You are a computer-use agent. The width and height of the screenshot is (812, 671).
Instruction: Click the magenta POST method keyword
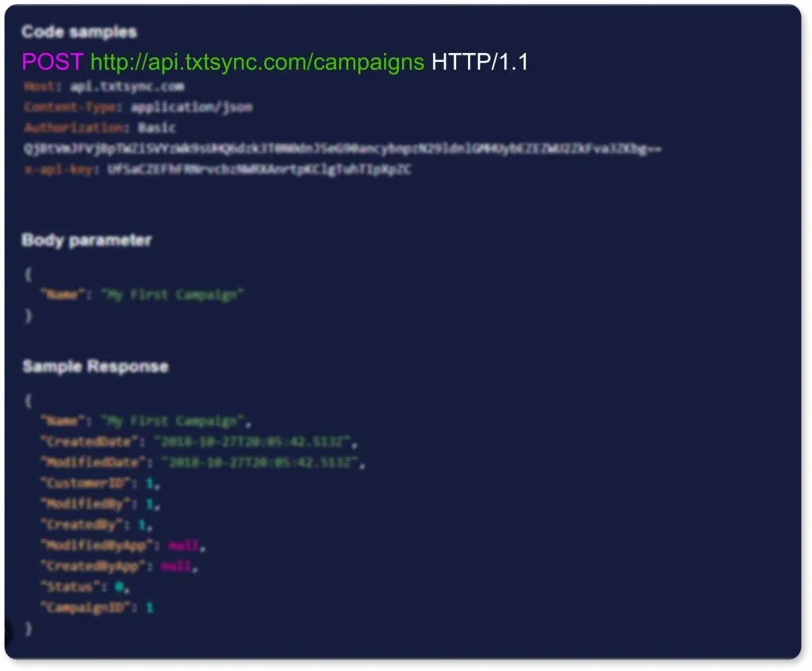coord(52,62)
